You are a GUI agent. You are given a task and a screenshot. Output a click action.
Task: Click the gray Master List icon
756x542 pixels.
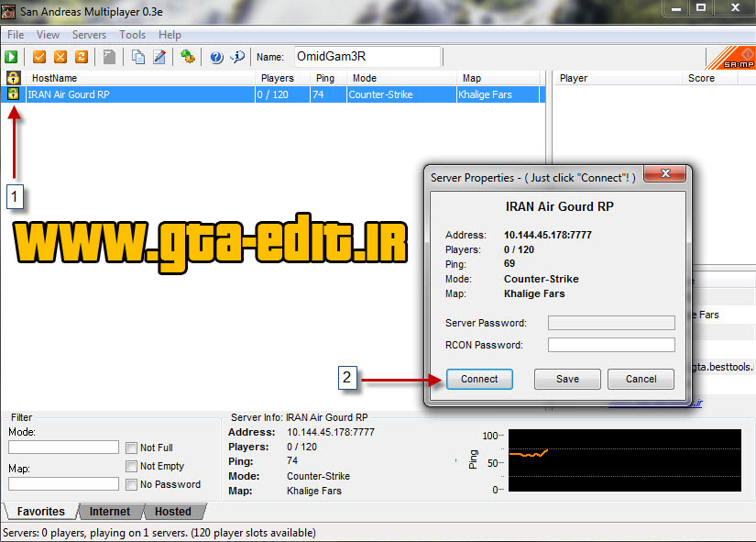click(x=109, y=57)
